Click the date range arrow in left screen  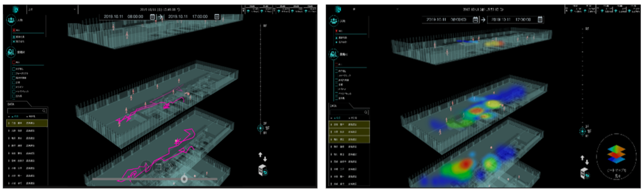pos(160,17)
